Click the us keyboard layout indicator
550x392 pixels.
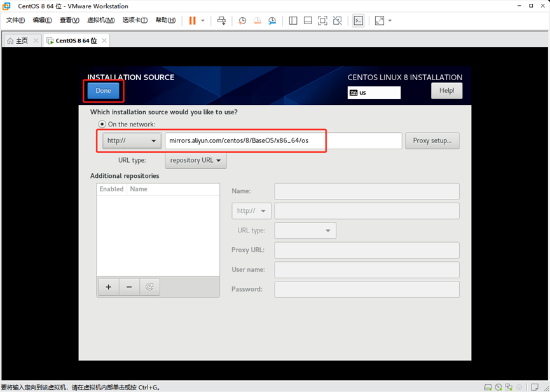(374, 93)
